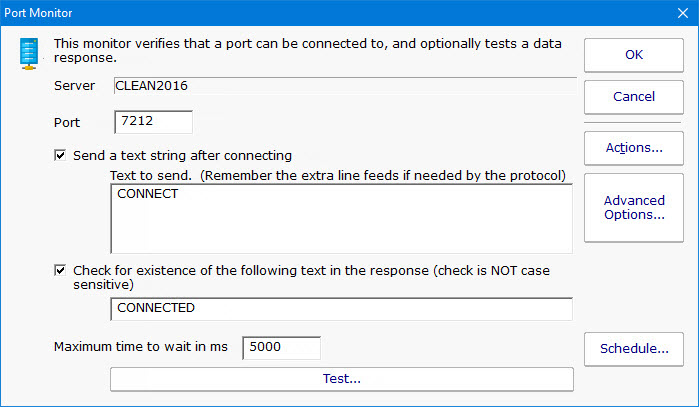Select the CONNECTED response text field

[x=341, y=308]
